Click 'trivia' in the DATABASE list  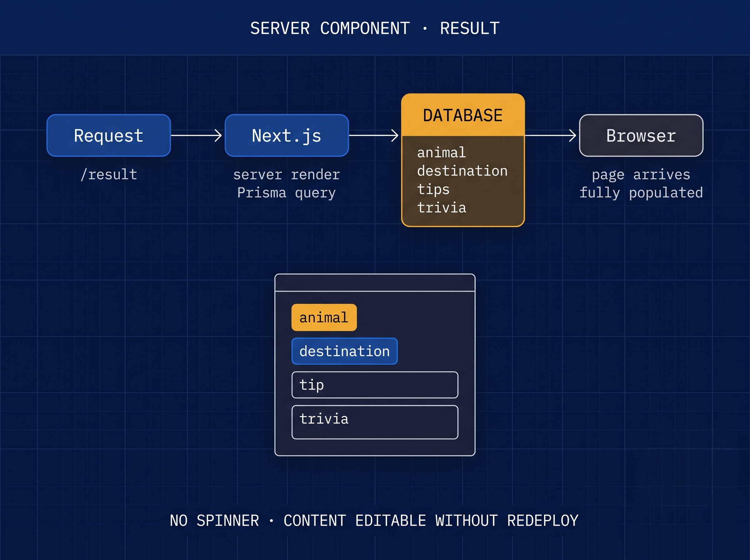point(442,207)
